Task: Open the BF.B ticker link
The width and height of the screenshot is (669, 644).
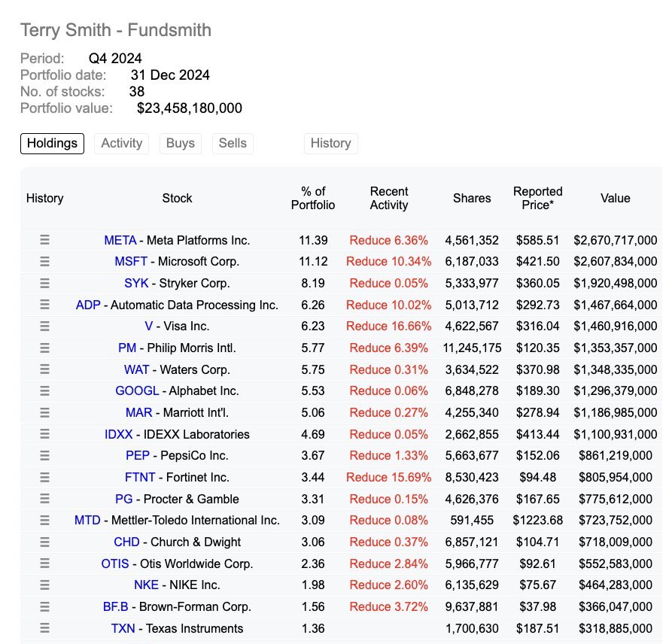Action: [116, 607]
